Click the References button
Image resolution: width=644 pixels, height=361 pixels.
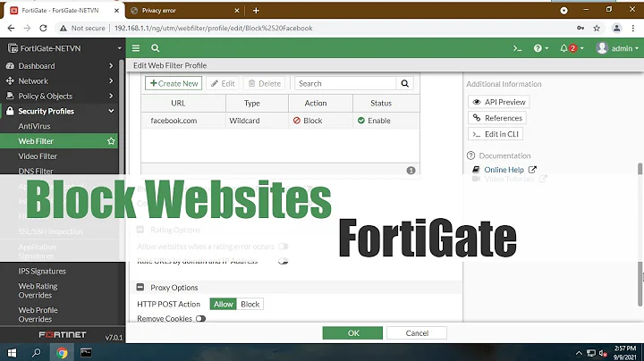[x=497, y=118]
